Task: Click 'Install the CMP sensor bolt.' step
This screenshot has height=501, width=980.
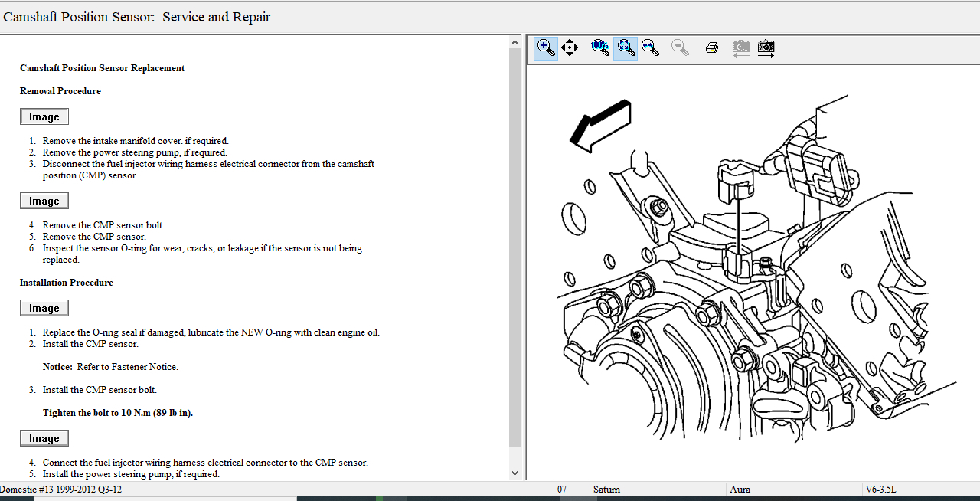Action: (100, 390)
